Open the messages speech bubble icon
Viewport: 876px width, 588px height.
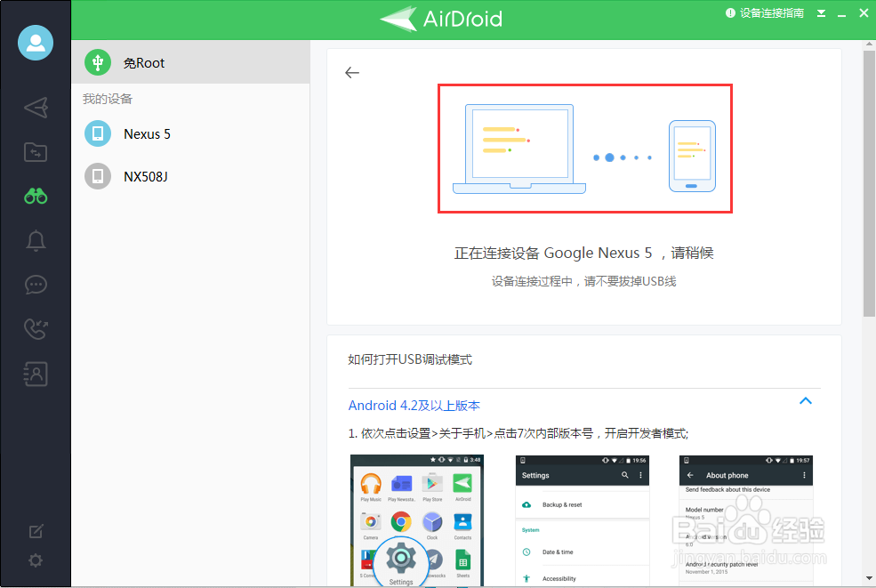(x=36, y=285)
